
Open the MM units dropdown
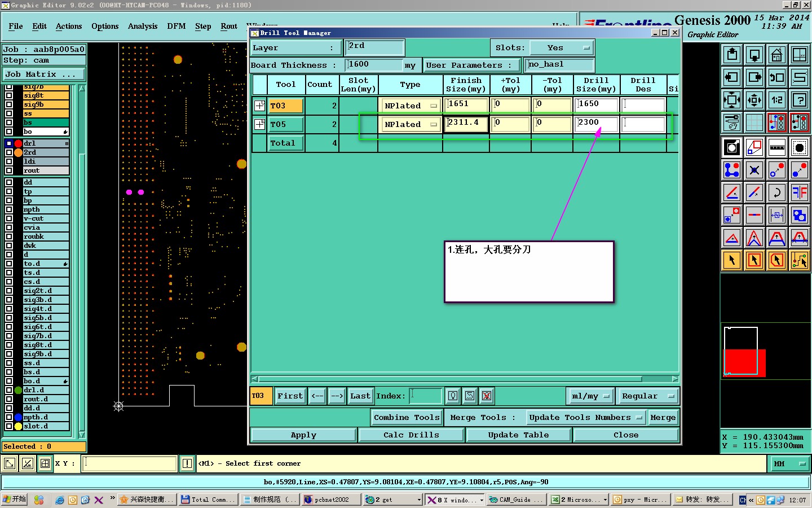point(789,464)
